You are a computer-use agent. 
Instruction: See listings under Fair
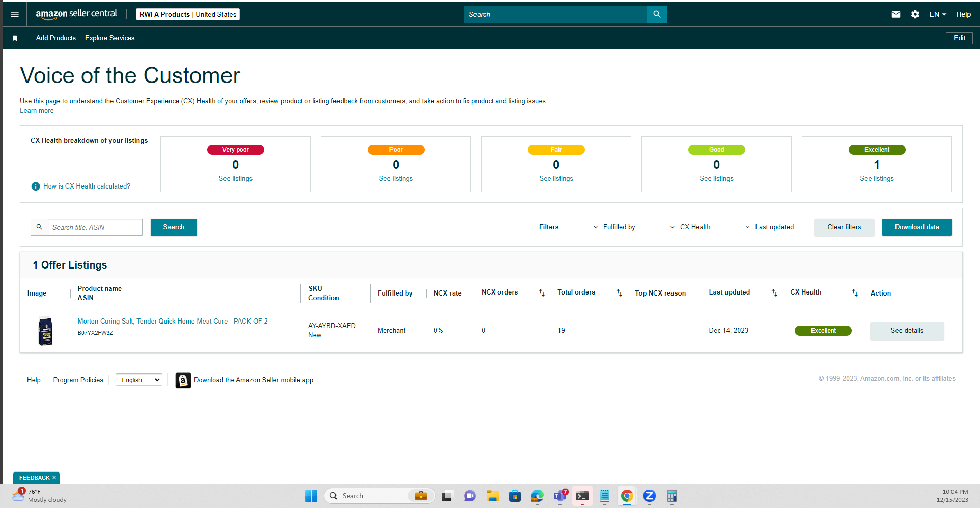556,179
